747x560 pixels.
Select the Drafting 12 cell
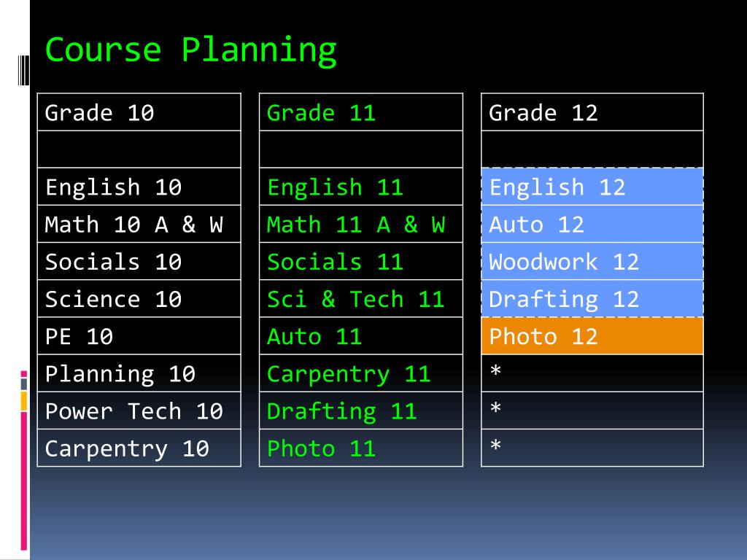point(592,298)
